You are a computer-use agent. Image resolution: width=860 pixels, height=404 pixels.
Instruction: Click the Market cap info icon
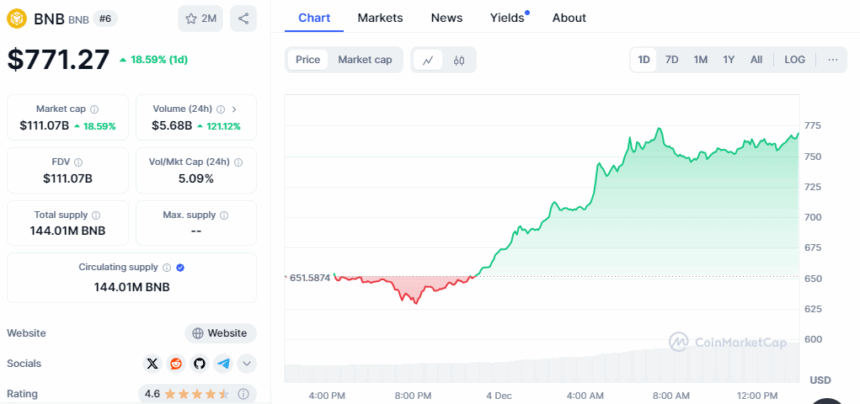click(94, 109)
